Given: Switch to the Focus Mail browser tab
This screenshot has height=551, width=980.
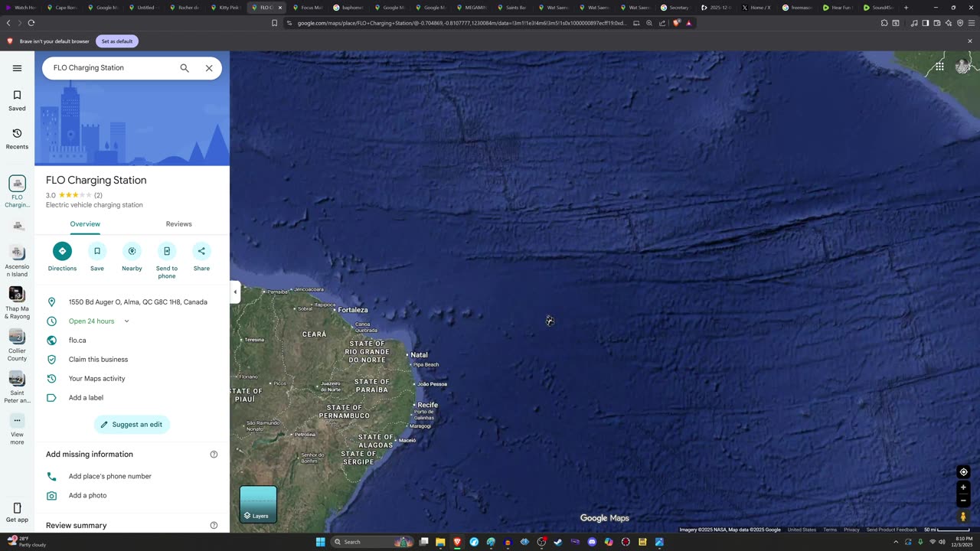Looking at the screenshot, I should tap(310, 8).
